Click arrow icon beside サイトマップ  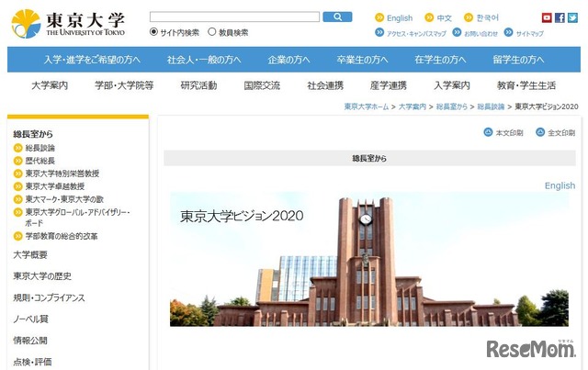(508, 33)
